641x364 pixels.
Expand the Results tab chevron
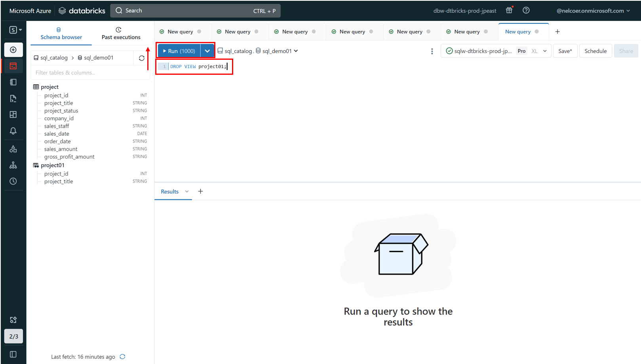pyautogui.click(x=187, y=191)
